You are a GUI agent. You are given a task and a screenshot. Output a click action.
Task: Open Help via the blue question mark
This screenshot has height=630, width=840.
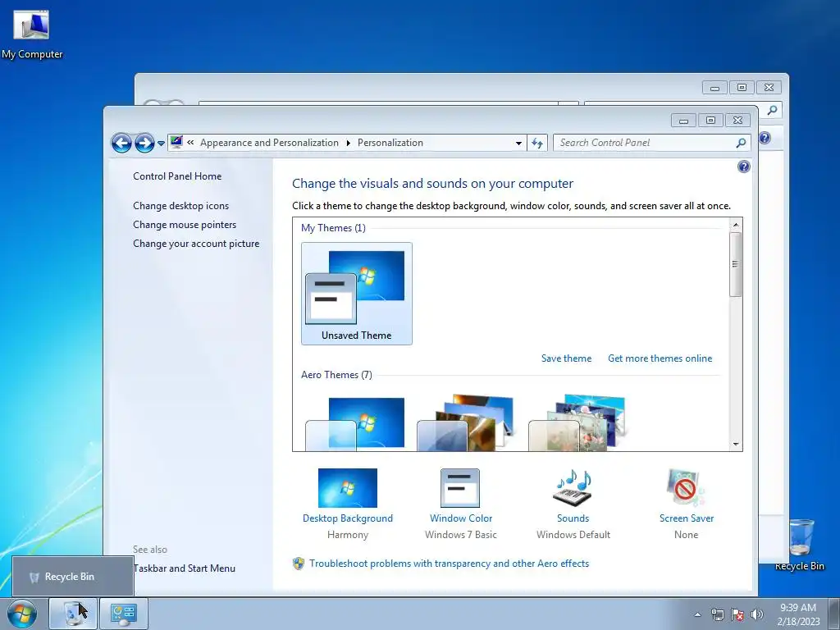(x=743, y=167)
